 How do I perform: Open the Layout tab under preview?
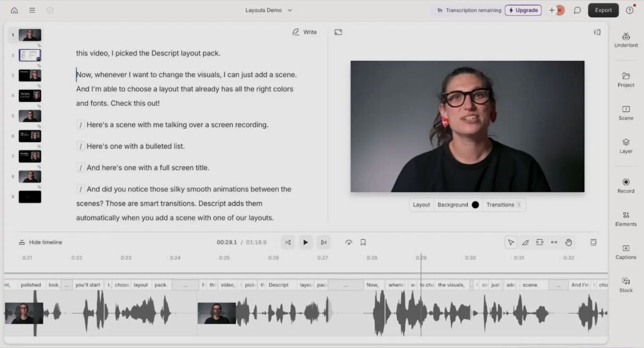coord(421,205)
